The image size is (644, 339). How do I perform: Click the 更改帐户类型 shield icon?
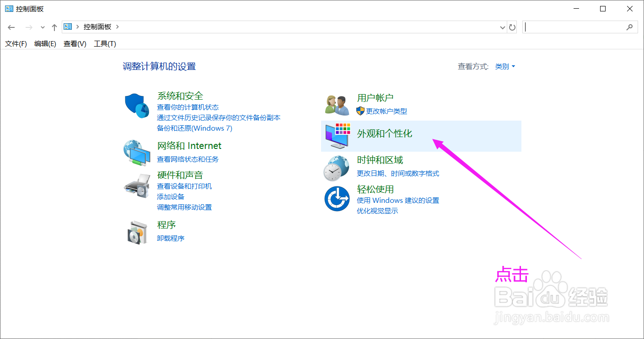coord(360,111)
